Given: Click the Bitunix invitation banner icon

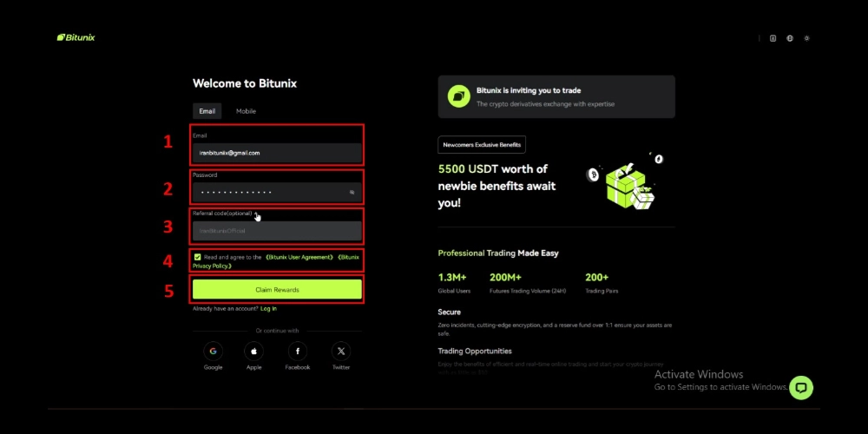Looking at the screenshot, I should 458,96.
